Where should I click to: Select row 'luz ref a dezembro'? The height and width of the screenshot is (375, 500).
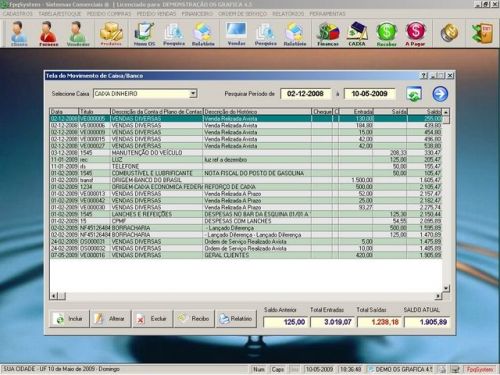click(246, 160)
